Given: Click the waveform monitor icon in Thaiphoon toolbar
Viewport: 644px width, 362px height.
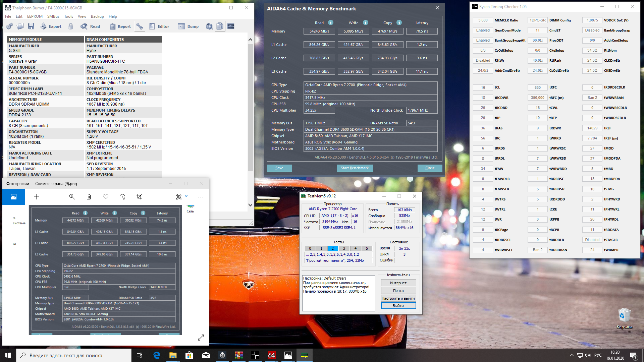Looking at the screenshot, I should pyautogui.click(x=231, y=26).
